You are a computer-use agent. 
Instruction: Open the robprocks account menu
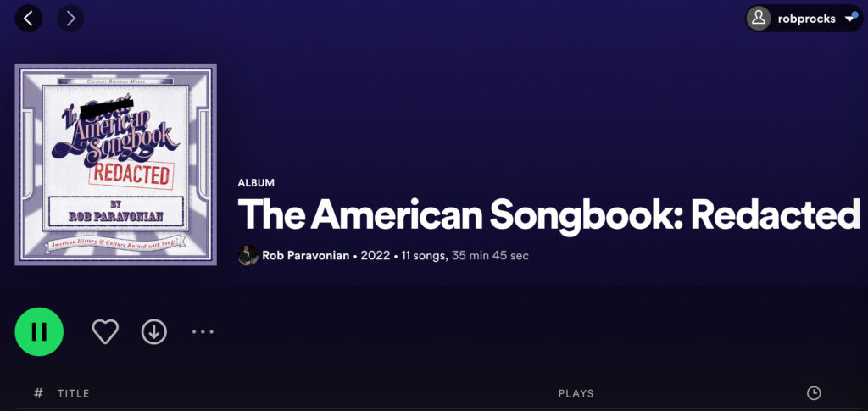[x=804, y=19]
